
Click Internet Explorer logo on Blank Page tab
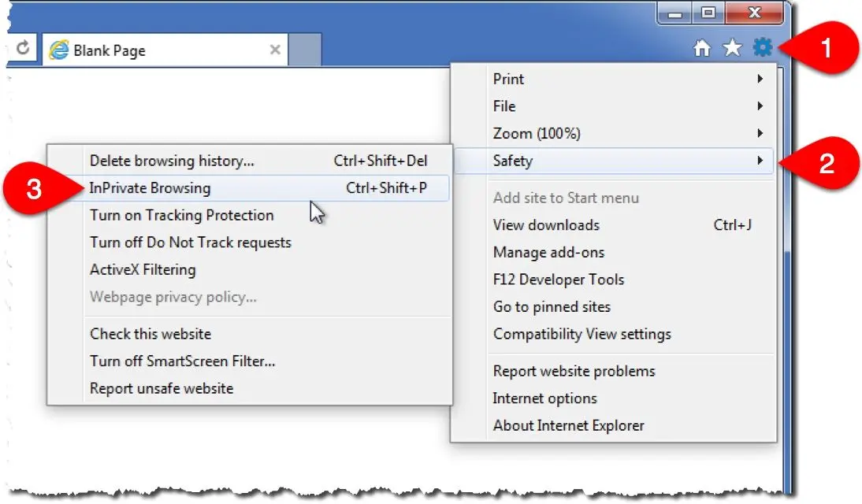(59, 50)
